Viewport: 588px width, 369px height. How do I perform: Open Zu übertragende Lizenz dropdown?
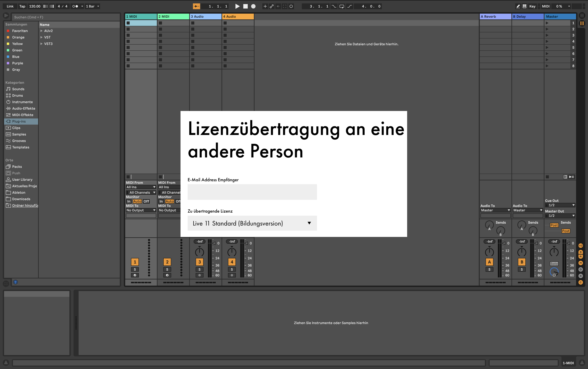pos(252,223)
